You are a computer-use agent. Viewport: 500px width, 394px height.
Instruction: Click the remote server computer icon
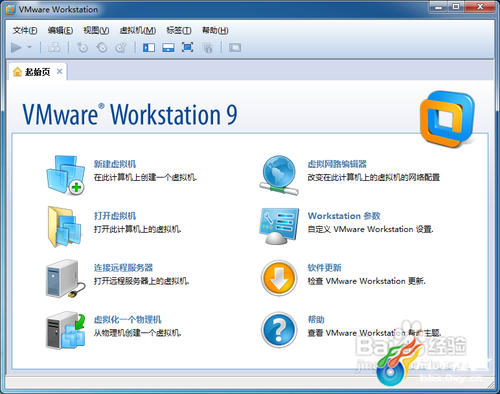tap(65, 279)
